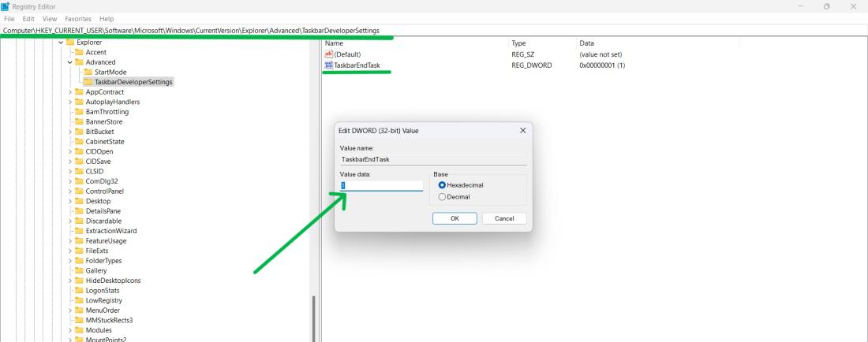Select the Gallery folder icon
The height and width of the screenshot is (342, 868).
click(79, 271)
